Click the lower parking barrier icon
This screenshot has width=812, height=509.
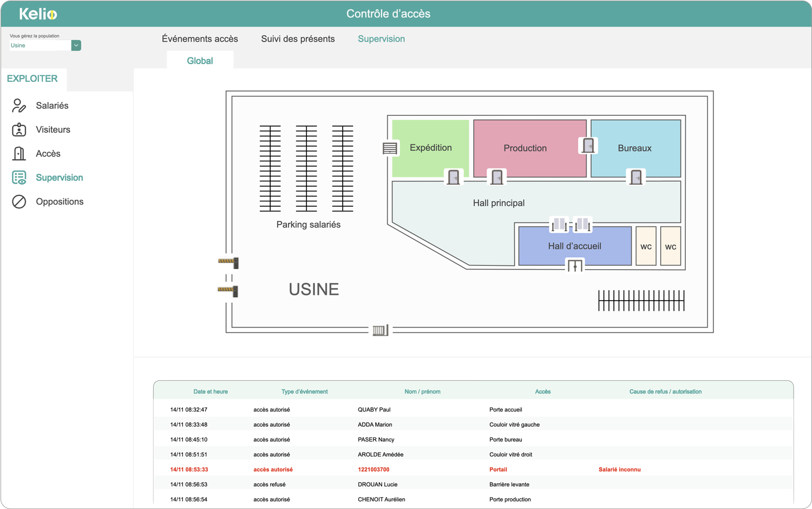(228, 291)
